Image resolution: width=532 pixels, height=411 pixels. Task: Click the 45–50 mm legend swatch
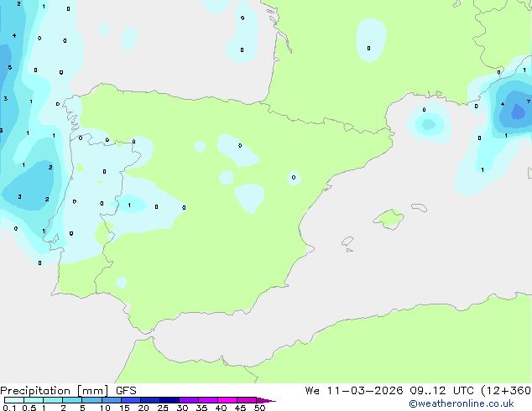247,400
